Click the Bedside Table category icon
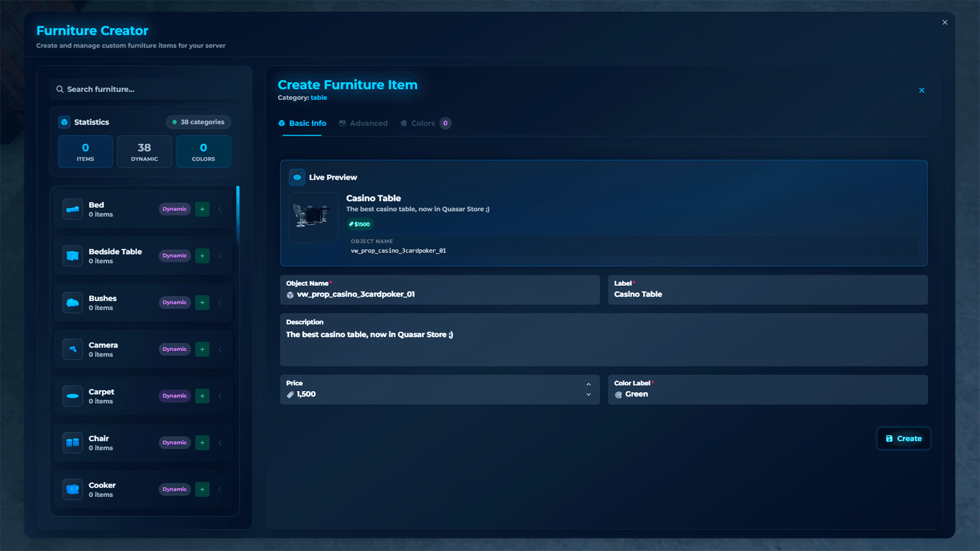This screenshot has height=551, width=980. point(72,256)
